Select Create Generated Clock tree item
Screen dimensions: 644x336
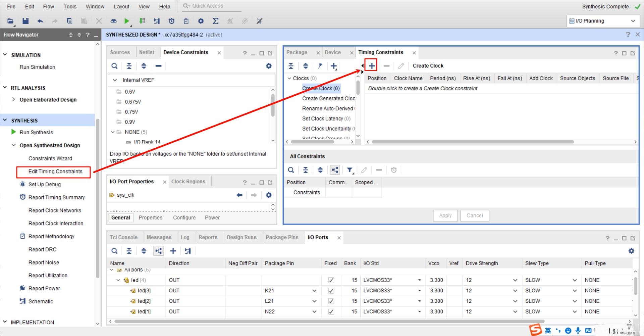[328, 98]
